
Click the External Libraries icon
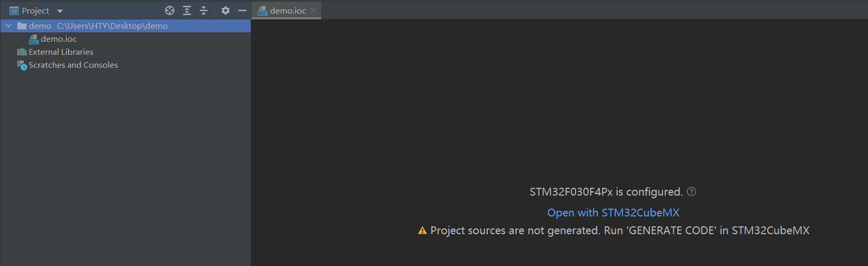[21, 52]
